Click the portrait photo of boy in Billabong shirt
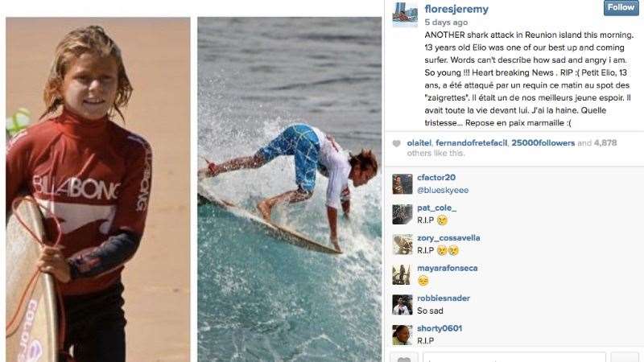This screenshot has height=362, width=644. click(x=97, y=189)
